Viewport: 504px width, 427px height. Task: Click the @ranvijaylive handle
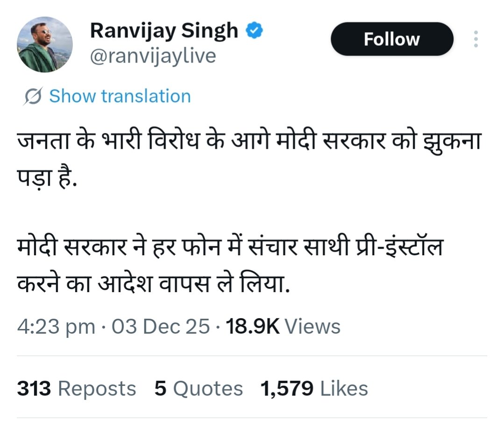pos(153,56)
